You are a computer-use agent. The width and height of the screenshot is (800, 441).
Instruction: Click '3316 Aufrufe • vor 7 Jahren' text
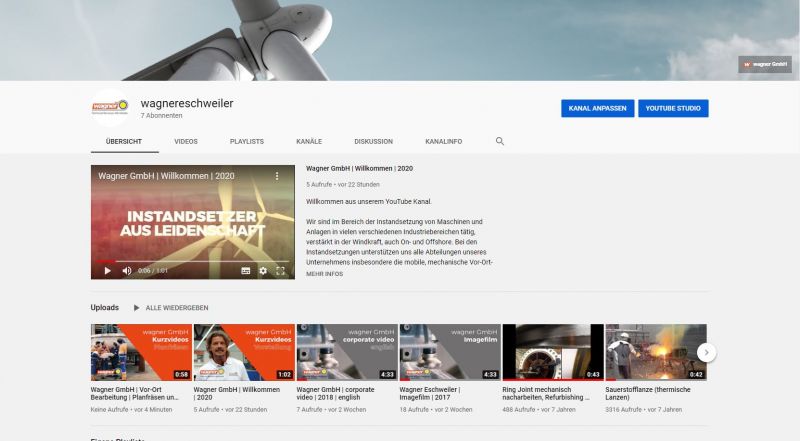click(644, 409)
